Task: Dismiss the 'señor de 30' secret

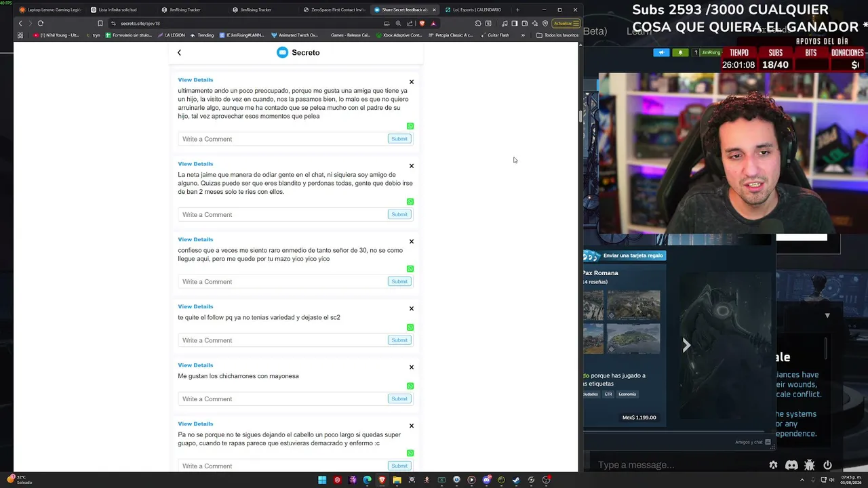Action: coord(411,241)
